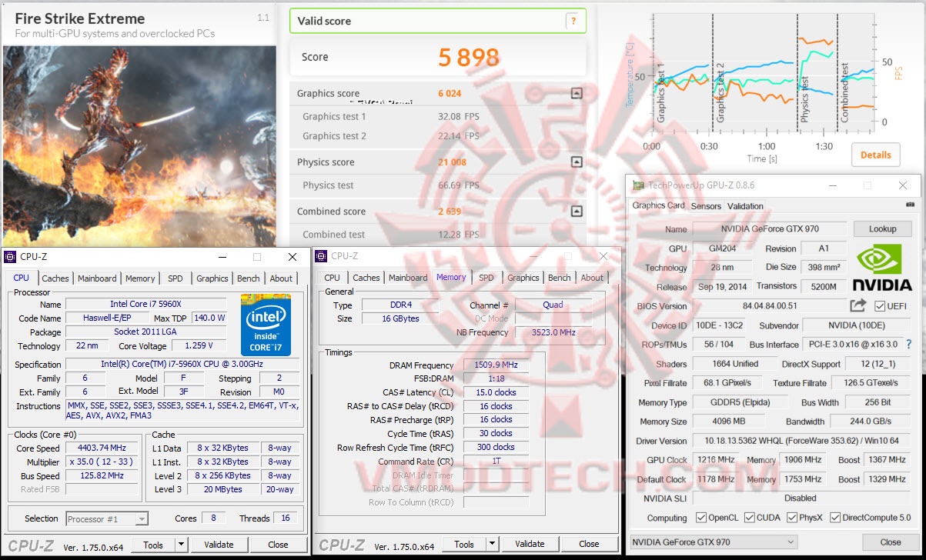The image size is (926, 560).
Task: Click the Close button in GPU-Z
Action: pos(891,542)
